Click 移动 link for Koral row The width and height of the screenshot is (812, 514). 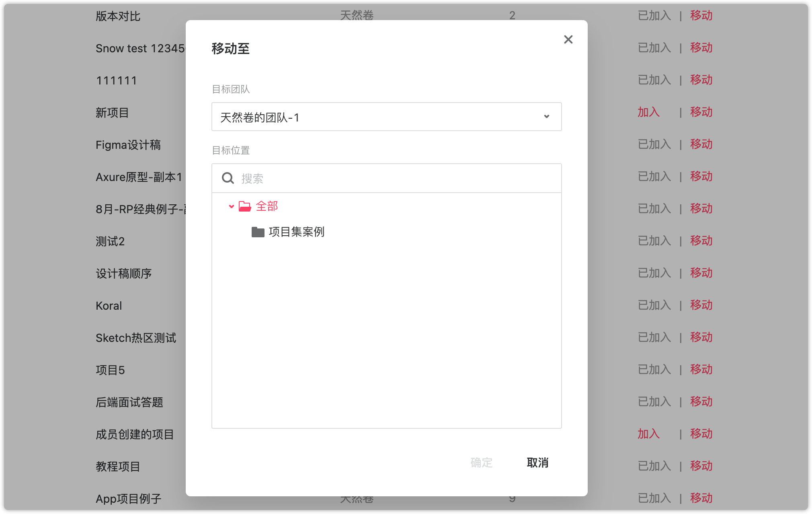point(701,305)
